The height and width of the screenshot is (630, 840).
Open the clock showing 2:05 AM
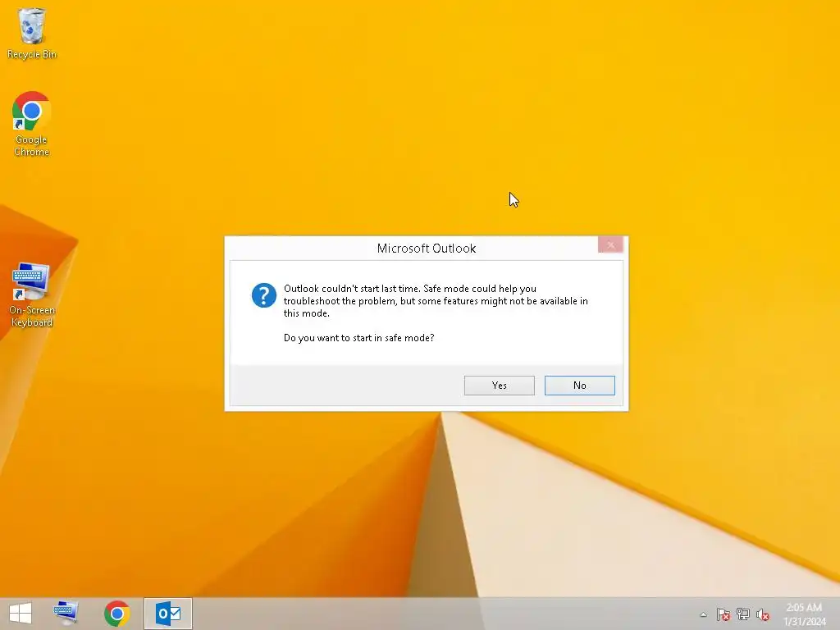(x=804, y=614)
